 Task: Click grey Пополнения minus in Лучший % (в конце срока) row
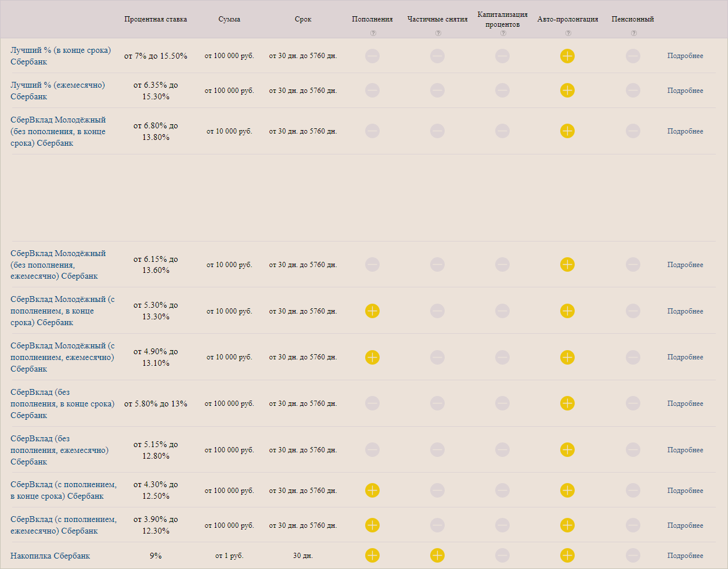tap(372, 56)
